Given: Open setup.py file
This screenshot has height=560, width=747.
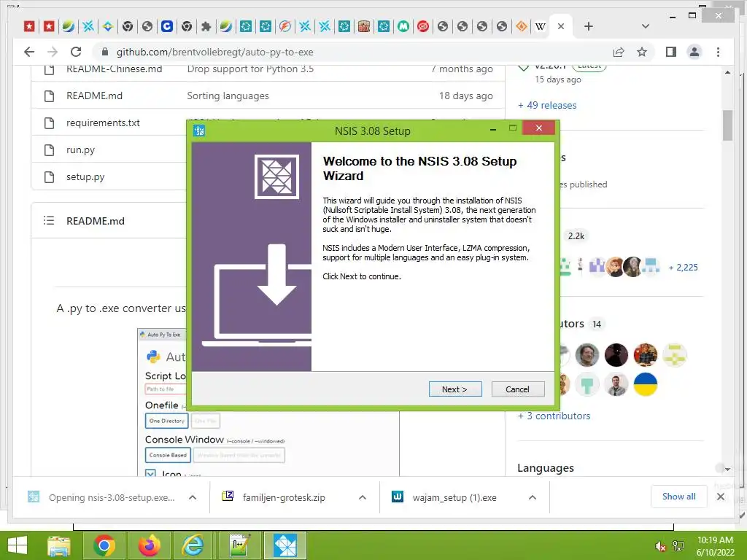Looking at the screenshot, I should tap(85, 177).
